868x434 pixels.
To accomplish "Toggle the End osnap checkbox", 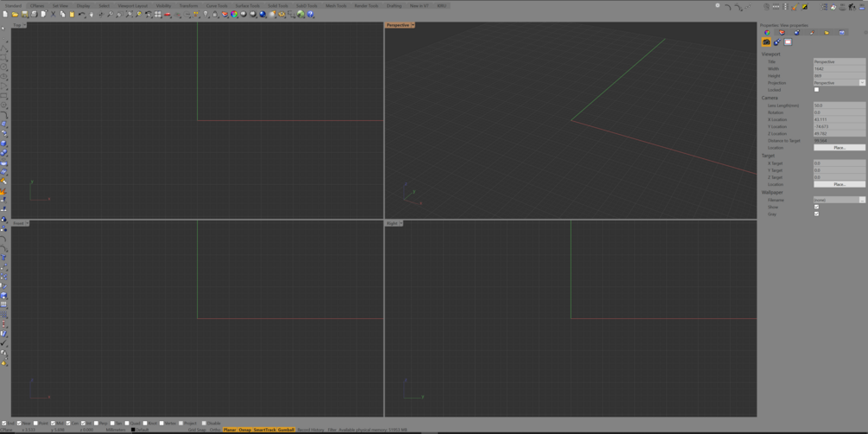I will pos(3,423).
